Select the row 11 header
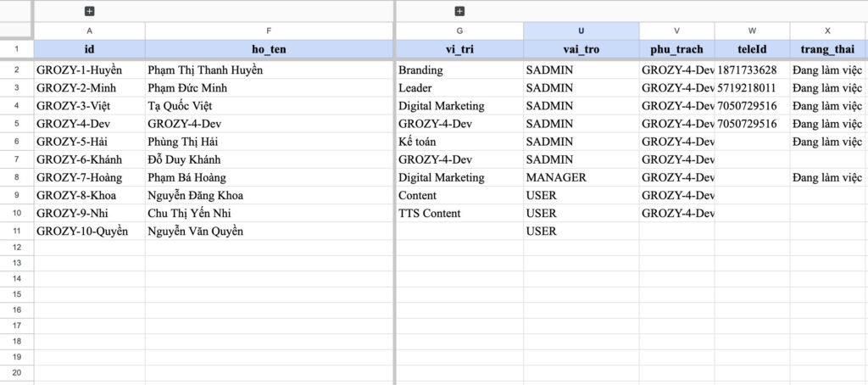Viewport: 868px width, 385px height. click(x=16, y=231)
